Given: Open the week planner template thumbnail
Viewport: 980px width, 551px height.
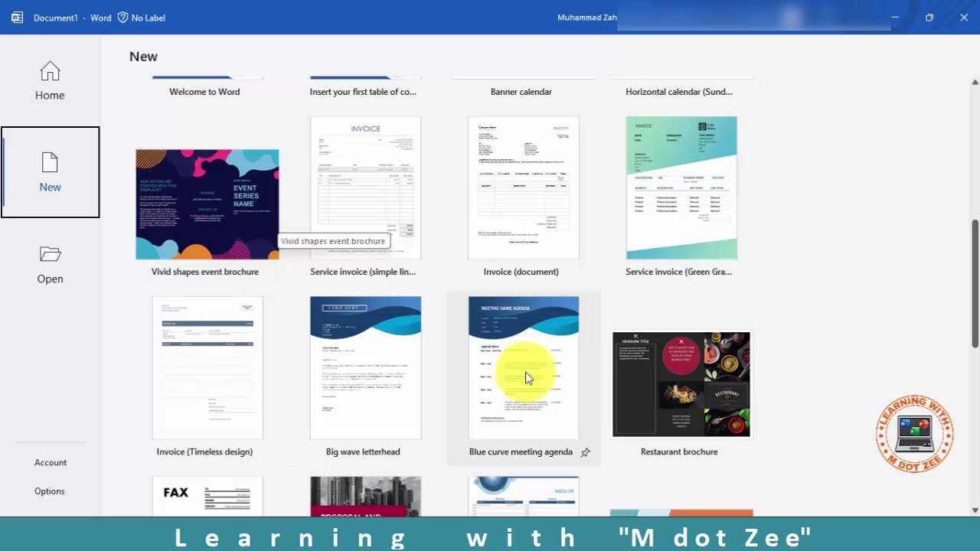Looking at the screenshot, I should pyautogui.click(x=524, y=496).
